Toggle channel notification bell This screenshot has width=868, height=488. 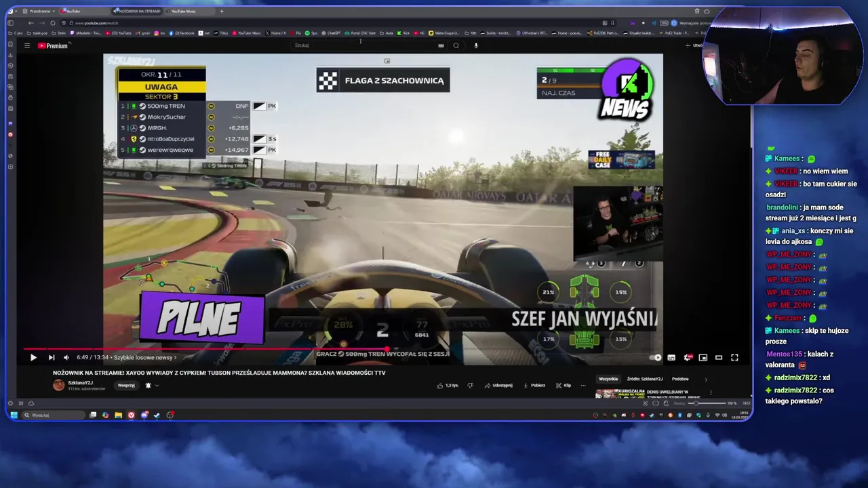pos(148,385)
